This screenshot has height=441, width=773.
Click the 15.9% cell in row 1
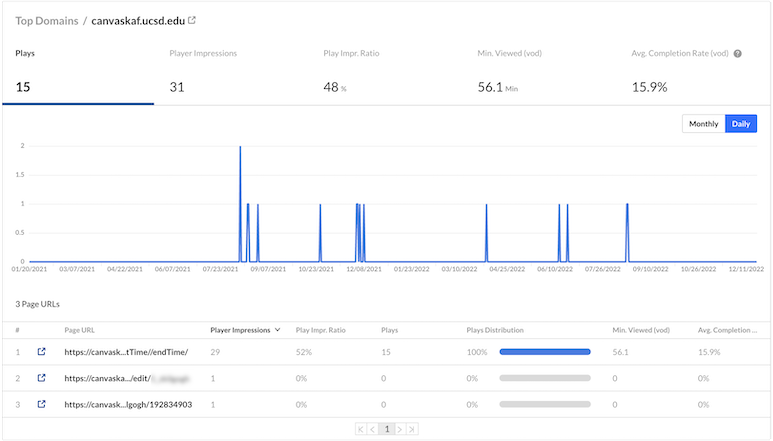(709, 352)
